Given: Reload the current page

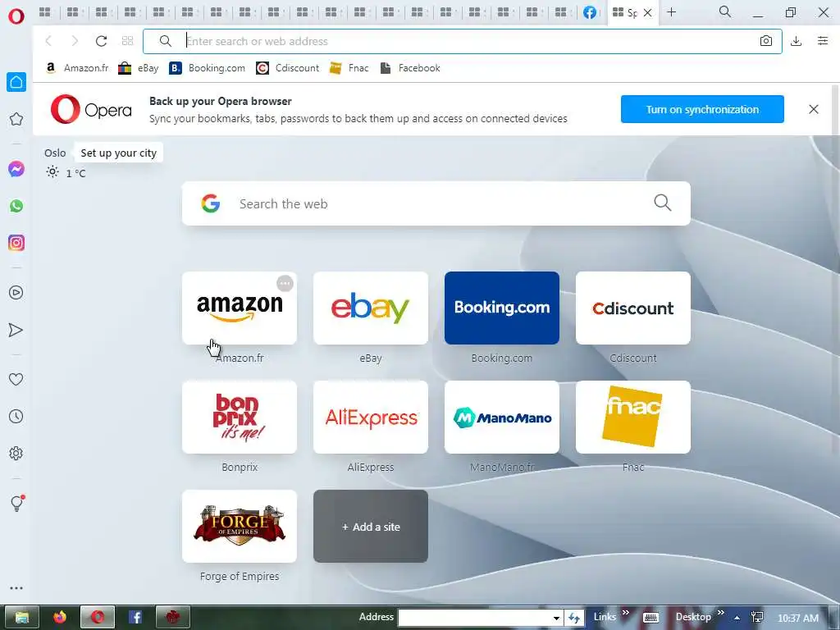Looking at the screenshot, I should click(101, 41).
